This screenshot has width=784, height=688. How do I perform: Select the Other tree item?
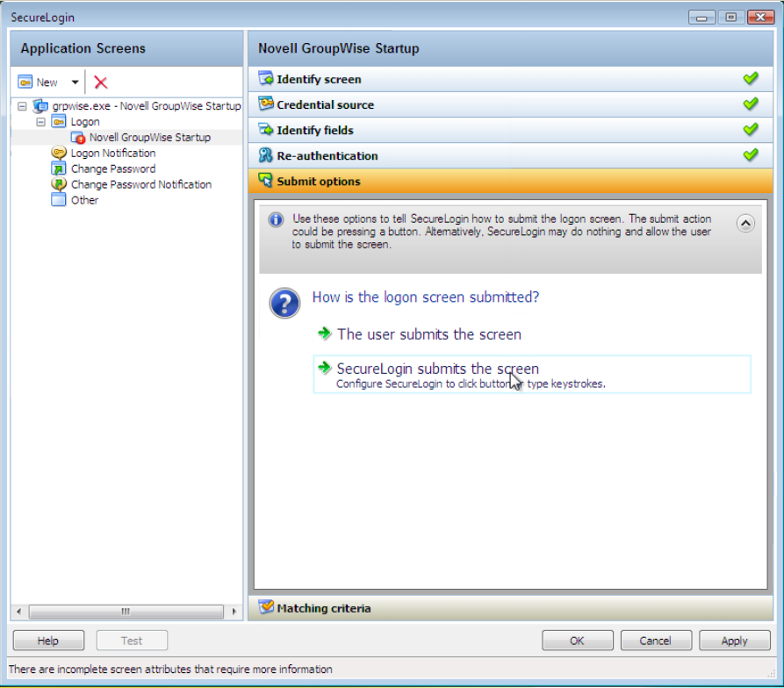(84, 200)
